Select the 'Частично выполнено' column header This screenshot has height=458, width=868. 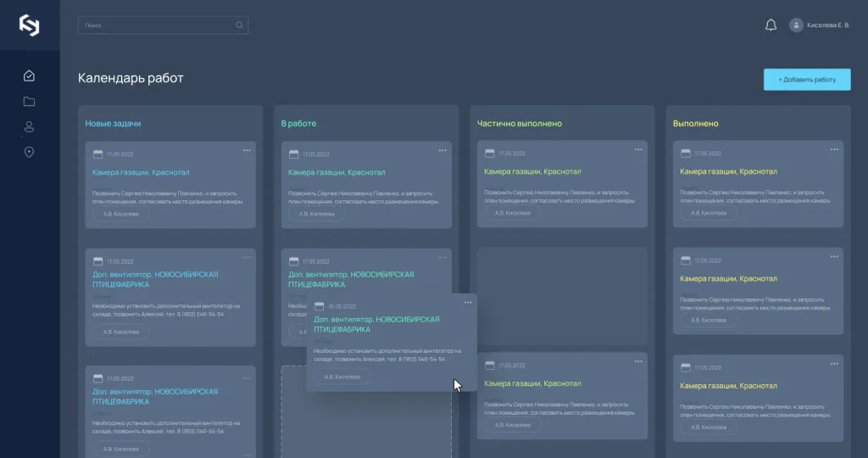(519, 124)
